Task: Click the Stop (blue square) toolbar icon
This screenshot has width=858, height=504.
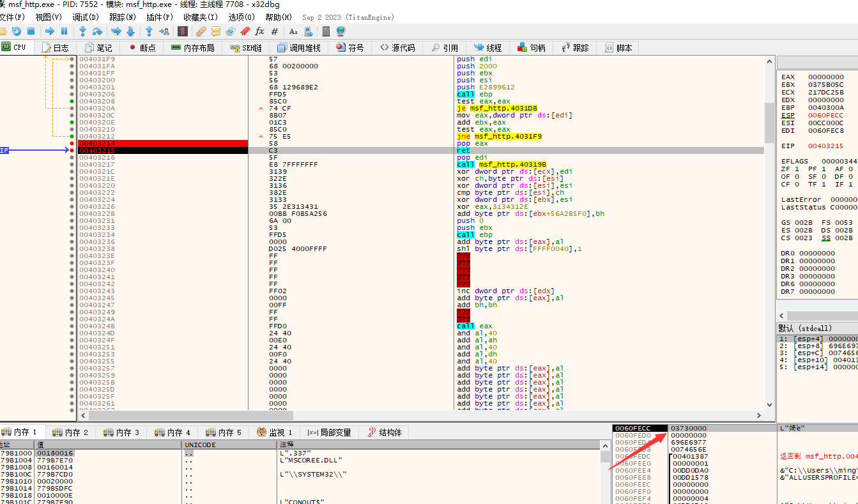Action: pos(31,31)
